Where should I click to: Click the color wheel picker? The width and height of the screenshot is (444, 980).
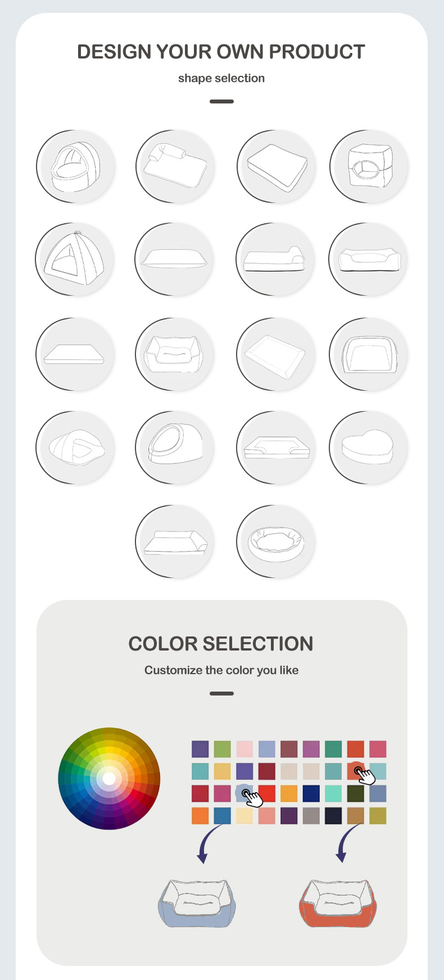109,778
